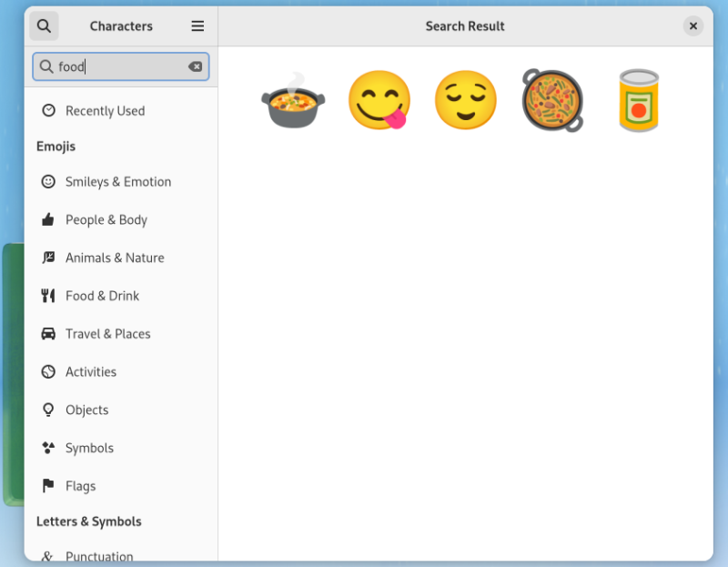Toggle the search button in header
728x567 pixels.
pyautogui.click(x=44, y=26)
